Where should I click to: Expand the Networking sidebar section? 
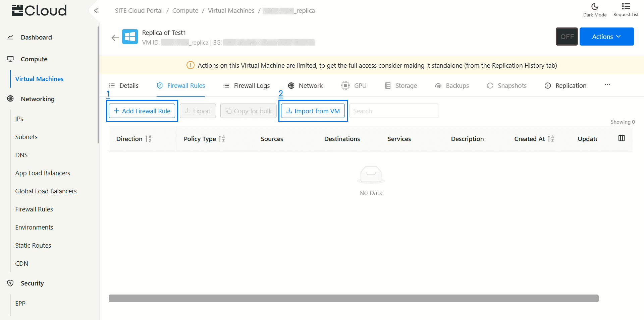pyautogui.click(x=38, y=99)
